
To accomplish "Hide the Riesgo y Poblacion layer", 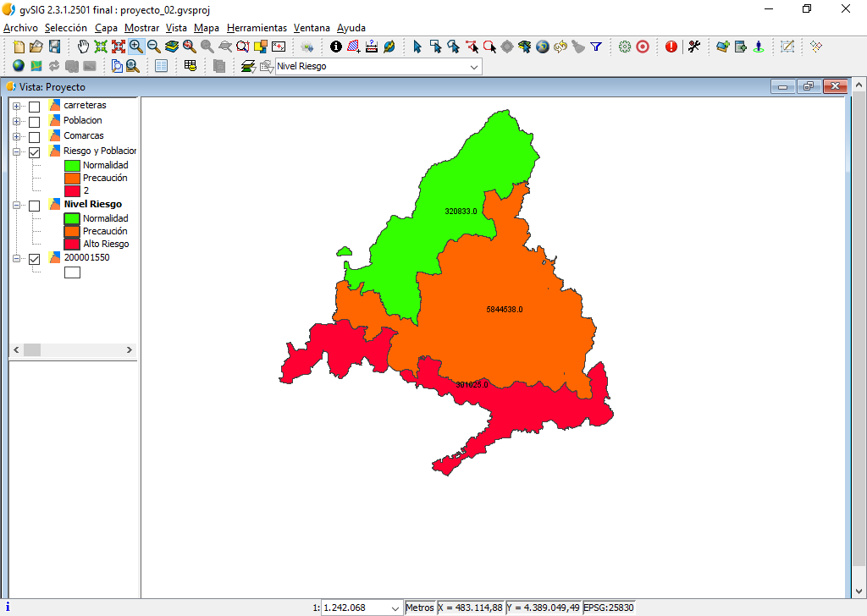I will point(34,152).
